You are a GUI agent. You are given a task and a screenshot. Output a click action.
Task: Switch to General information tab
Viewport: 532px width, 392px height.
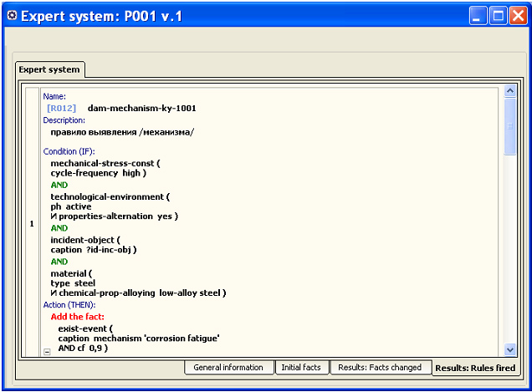point(228,367)
